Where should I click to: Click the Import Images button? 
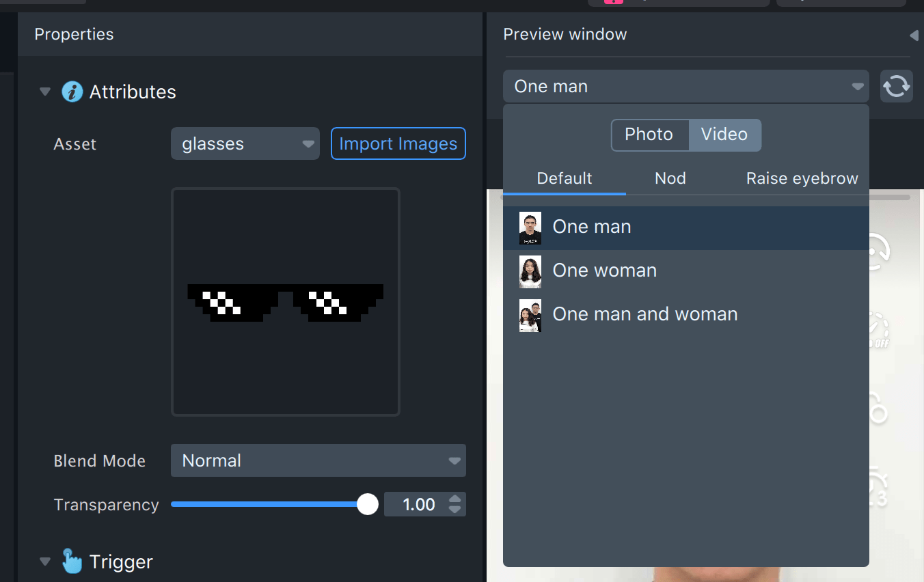click(398, 143)
